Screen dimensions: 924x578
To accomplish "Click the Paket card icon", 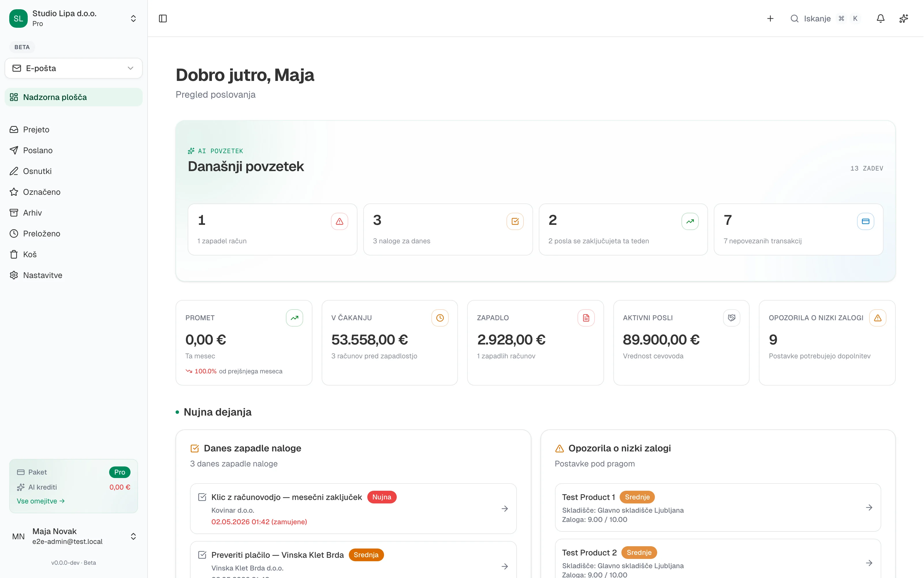I will pyautogui.click(x=21, y=472).
